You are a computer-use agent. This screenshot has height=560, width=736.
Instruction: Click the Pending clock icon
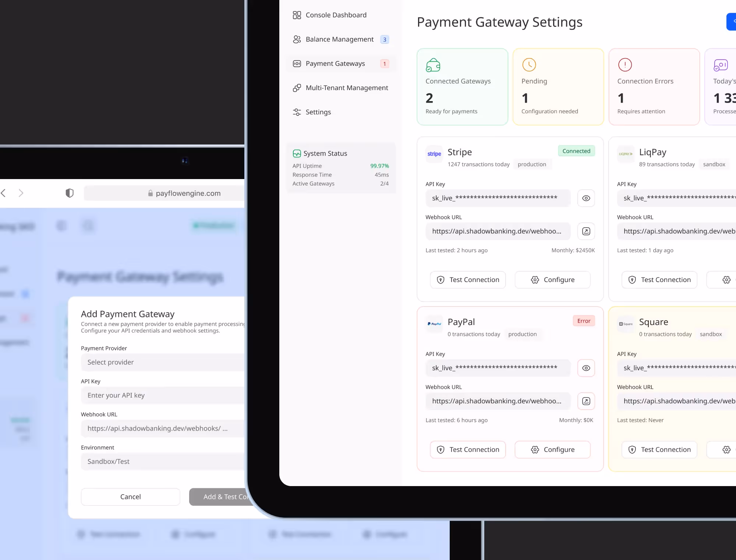tap(529, 65)
